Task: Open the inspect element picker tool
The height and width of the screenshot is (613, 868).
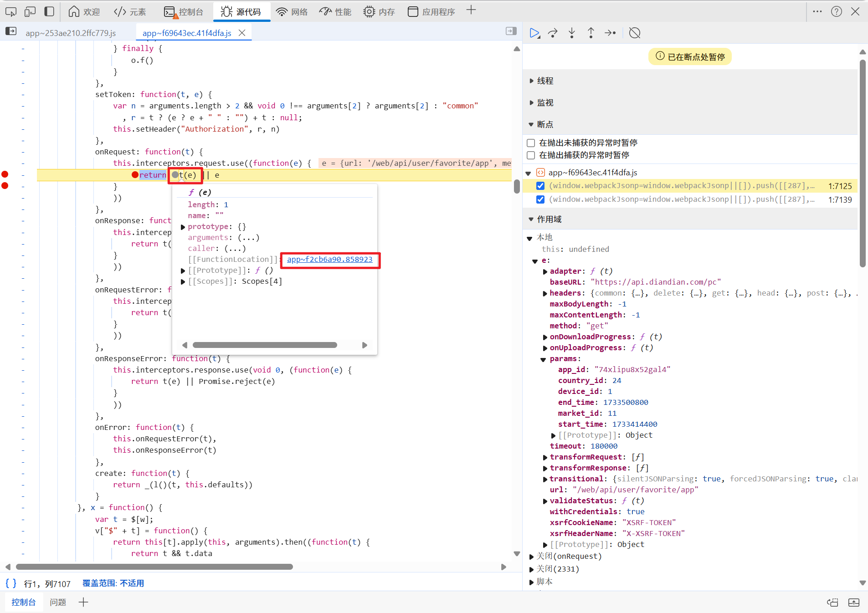Action: pyautogui.click(x=11, y=11)
